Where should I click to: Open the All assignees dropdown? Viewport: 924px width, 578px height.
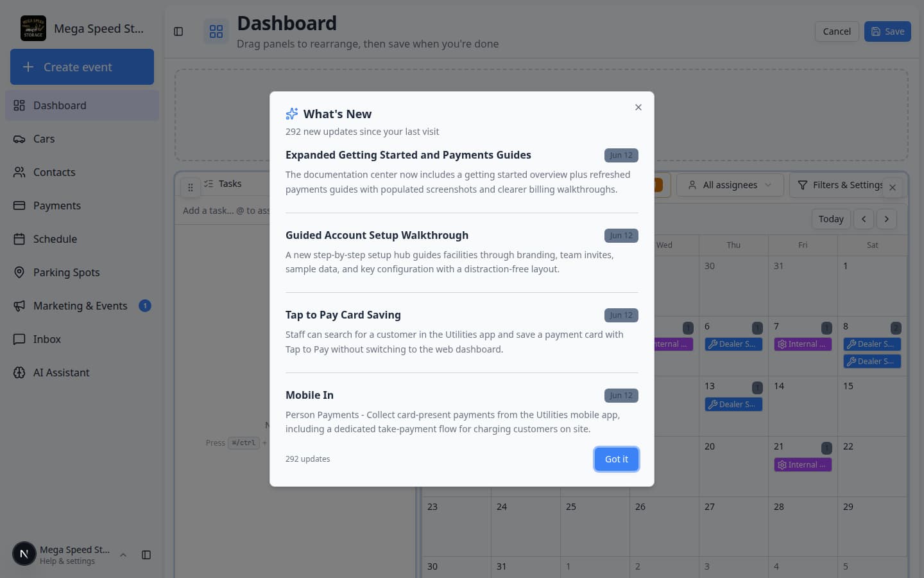730,185
